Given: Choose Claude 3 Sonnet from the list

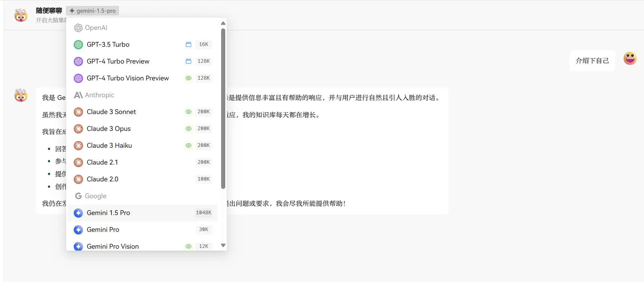Looking at the screenshot, I should pyautogui.click(x=143, y=112).
